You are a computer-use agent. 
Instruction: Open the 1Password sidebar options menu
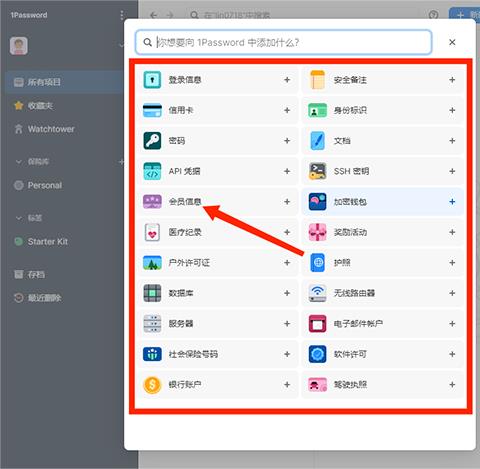pos(122,15)
